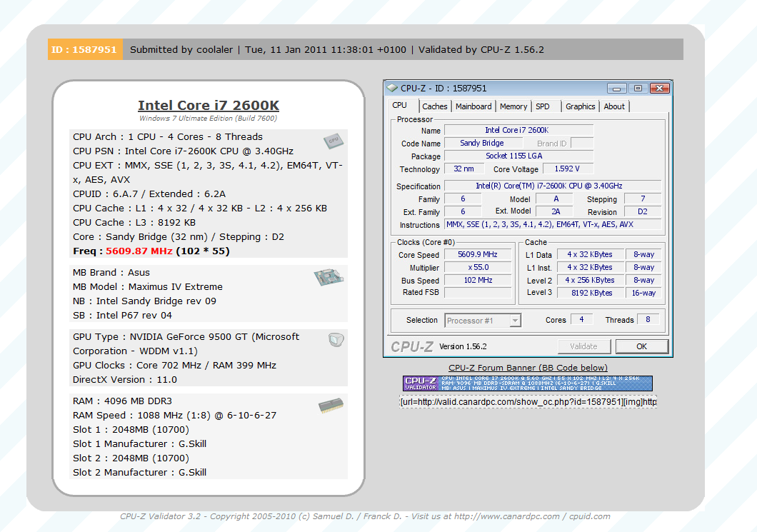Click the Package value Socket 1155 LGA

pyautogui.click(x=518, y=156)
